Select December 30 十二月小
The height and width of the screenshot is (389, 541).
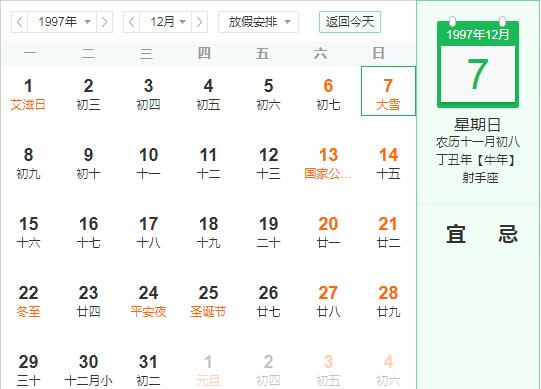(x=88, y=370)
